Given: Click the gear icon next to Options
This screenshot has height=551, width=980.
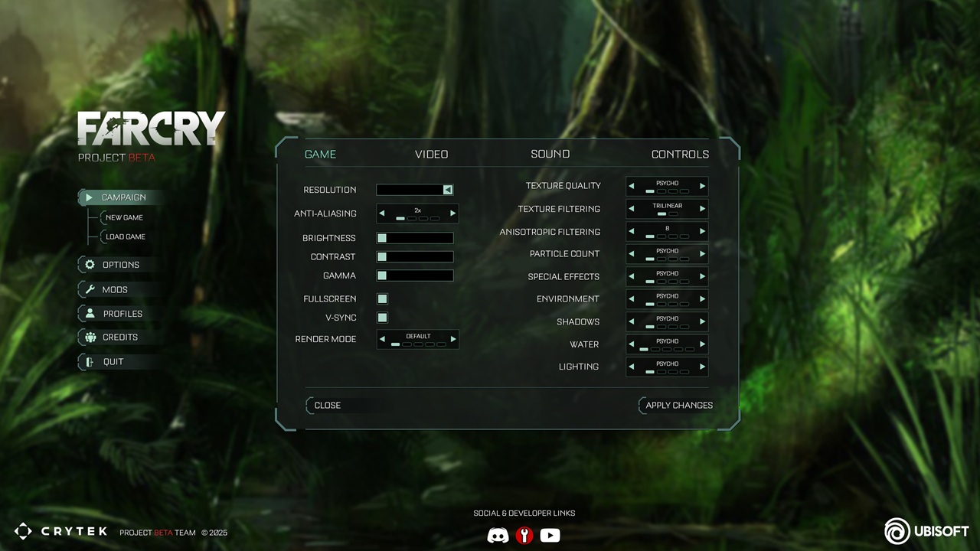Looking at the screenshot, I should [x=90, y=265].
